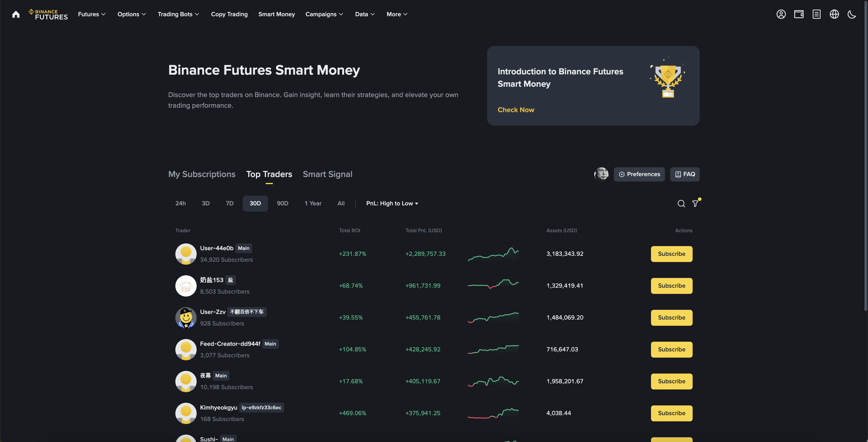Viewport: 868px width, 442px height.
Task: Open Smart Money in the navbar
Action: tap(276, 14)
